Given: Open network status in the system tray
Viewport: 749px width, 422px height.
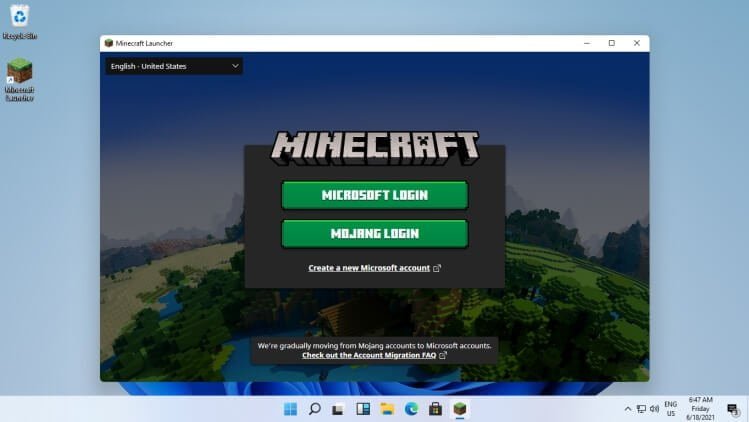Looking at the screenshot, I should (x=641, y=409).
